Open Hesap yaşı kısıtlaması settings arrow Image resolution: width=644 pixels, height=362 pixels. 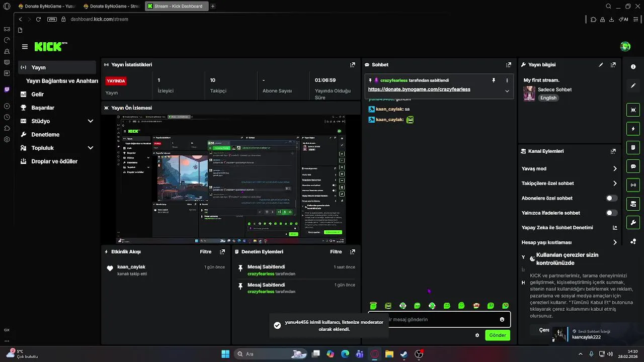coord(615,242)
